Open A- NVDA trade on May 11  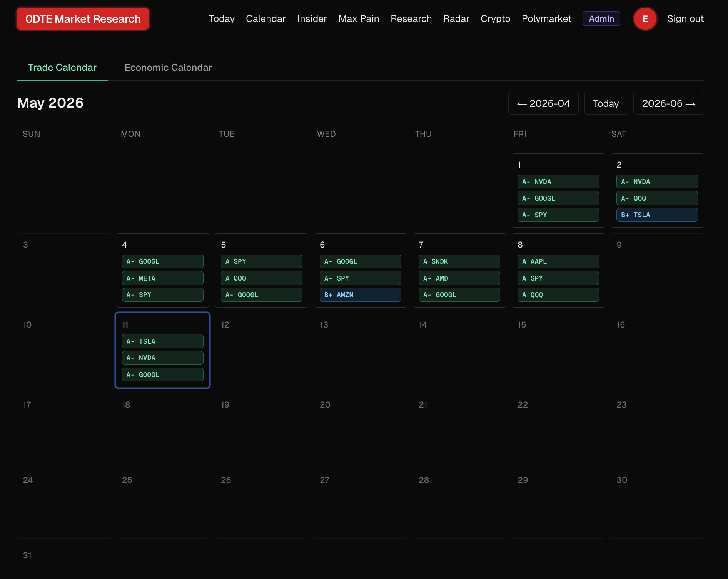click(x=163, y=358)
